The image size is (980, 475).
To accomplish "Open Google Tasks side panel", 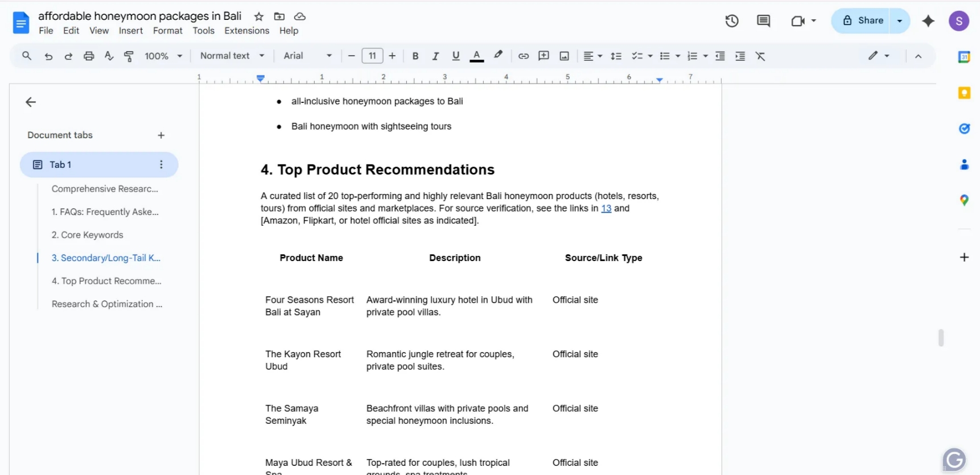I will [964, 129].
